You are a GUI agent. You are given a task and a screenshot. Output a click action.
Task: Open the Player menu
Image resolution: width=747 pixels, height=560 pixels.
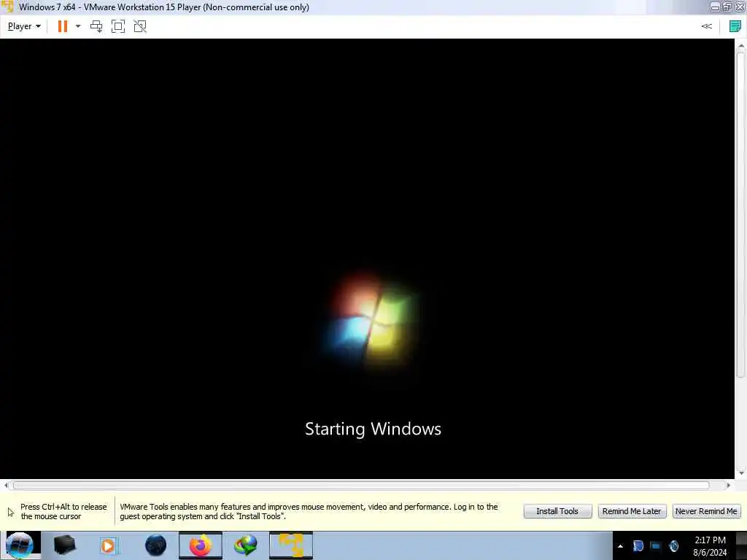pyautogui.click(x=24, y=26)
